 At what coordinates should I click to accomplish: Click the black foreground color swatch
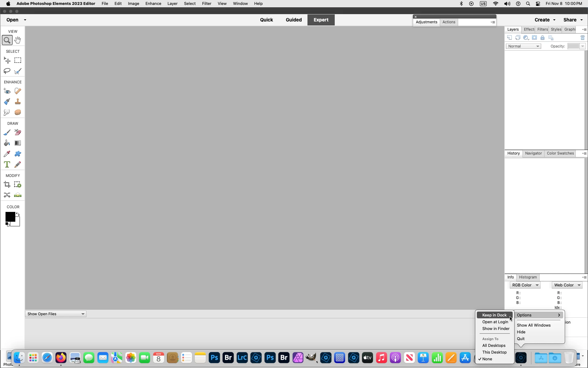point(9,217)
